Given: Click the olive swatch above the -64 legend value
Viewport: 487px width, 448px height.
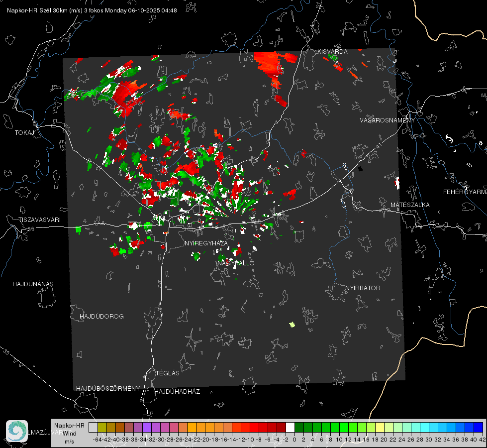Looking at the screenshot, I should tap(102, 427).
